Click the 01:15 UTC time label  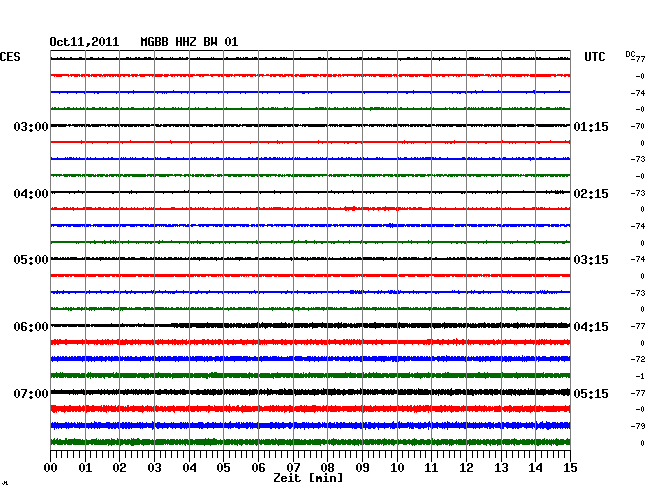(591, 126)
